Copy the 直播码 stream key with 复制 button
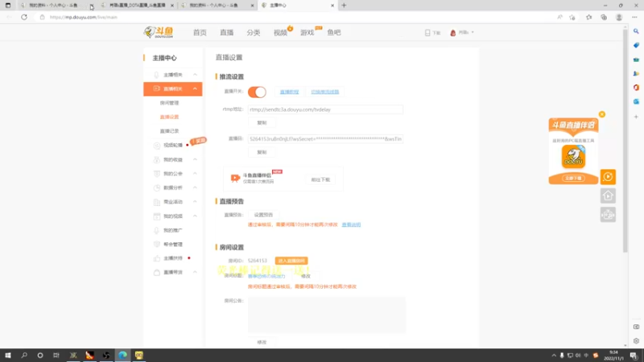Screen dimensions: 644x362 click(262, 152)
